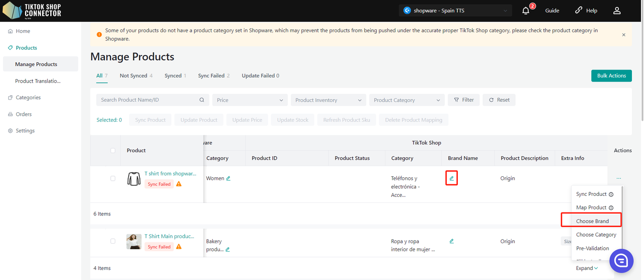644x280 pixels.
Task: Dismiss the warning banner close icon
Action: (x=624, y=35)
